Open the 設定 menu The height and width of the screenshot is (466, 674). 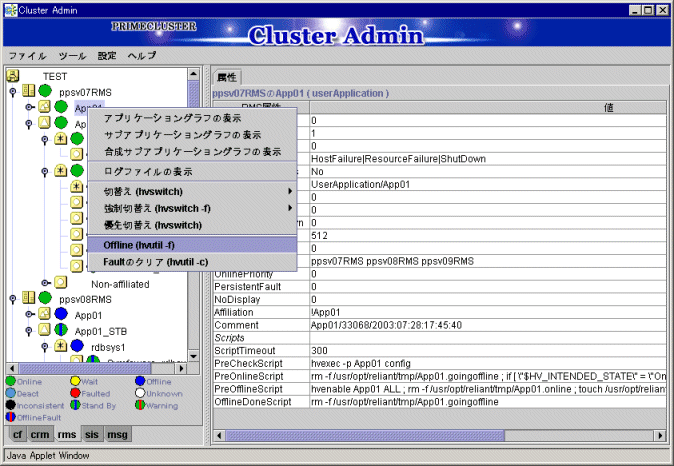click(x=107, y=56)
